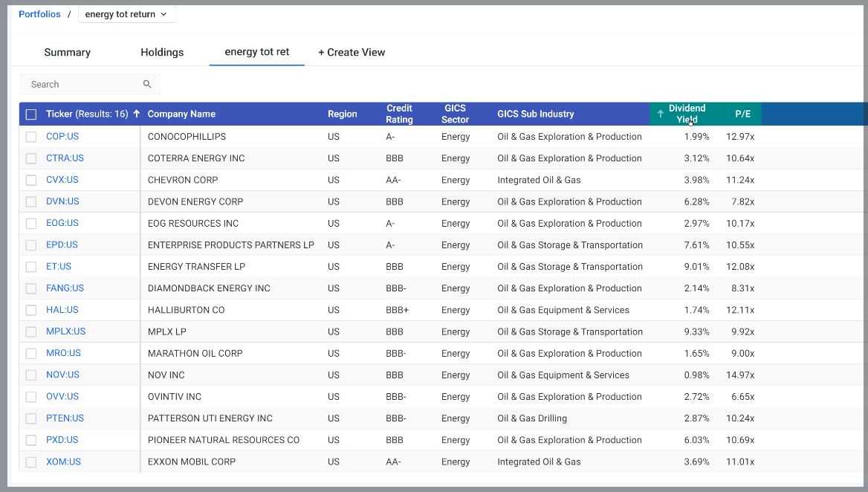
Task: Sort by the Company Name column header
Action: (x=181, y=114)
